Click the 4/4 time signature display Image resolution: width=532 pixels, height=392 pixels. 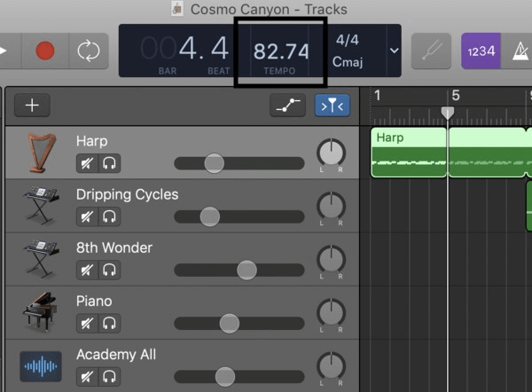point(348,41)
